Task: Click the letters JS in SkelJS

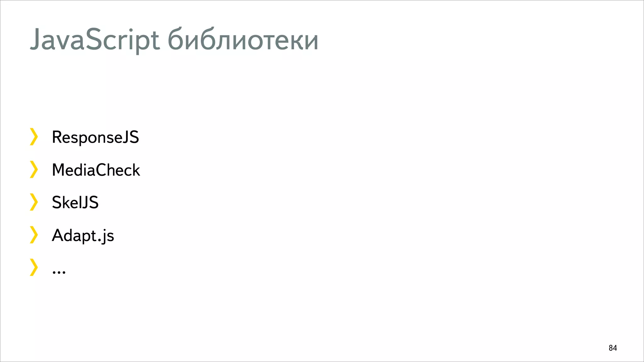Action: 89,202
